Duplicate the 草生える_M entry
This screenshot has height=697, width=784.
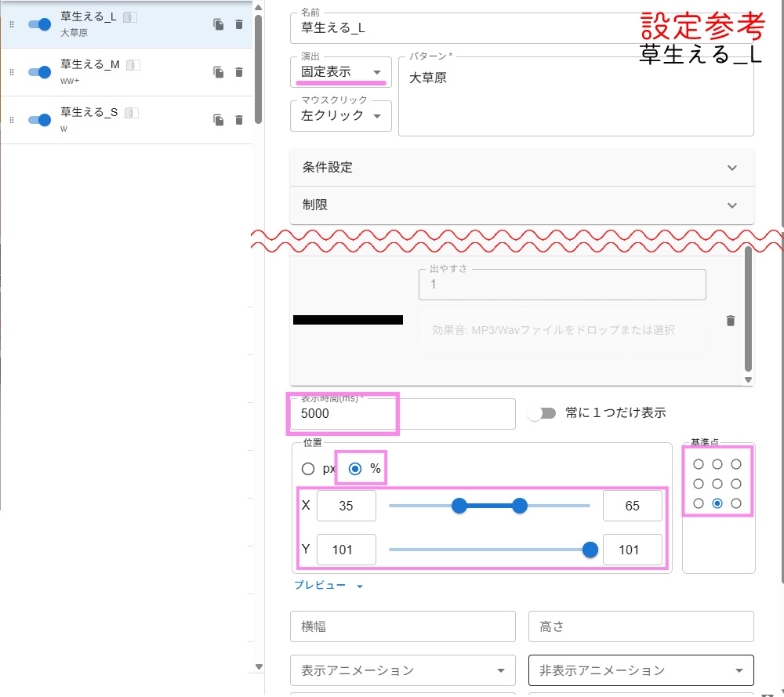point(219,72)
